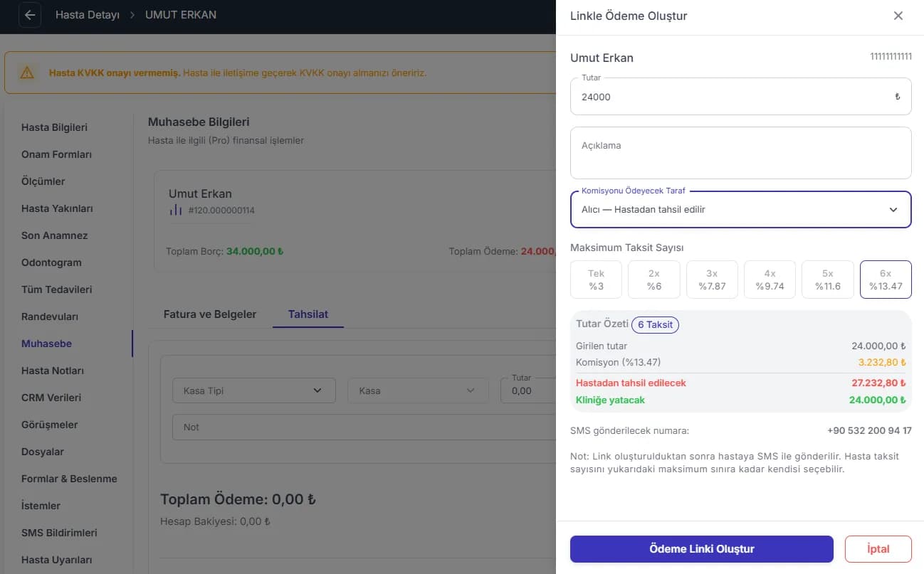Open Hasta Notları in the sidebar
The height and width of the screenshot is (574, 924).
(53, 371)
